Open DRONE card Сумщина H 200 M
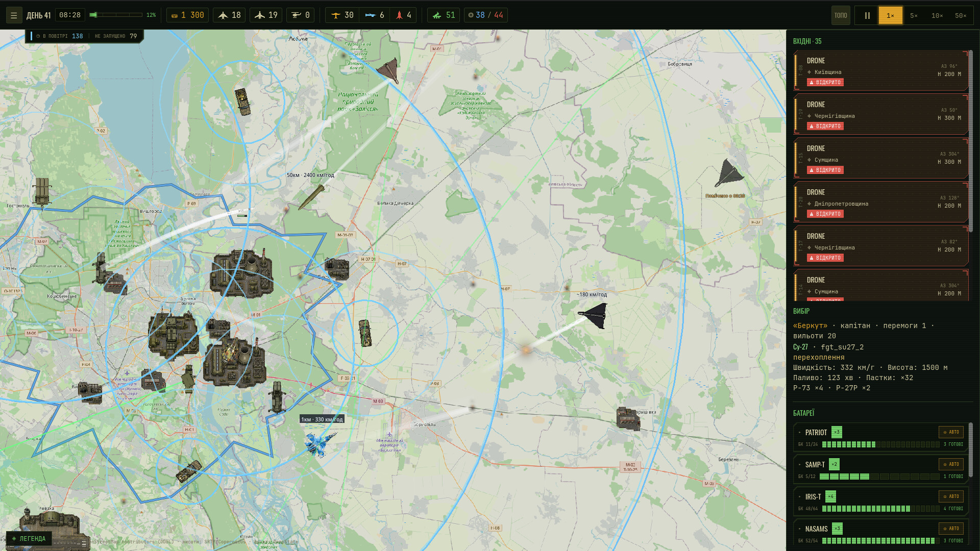The image size is (980, 551). (880, 286)
